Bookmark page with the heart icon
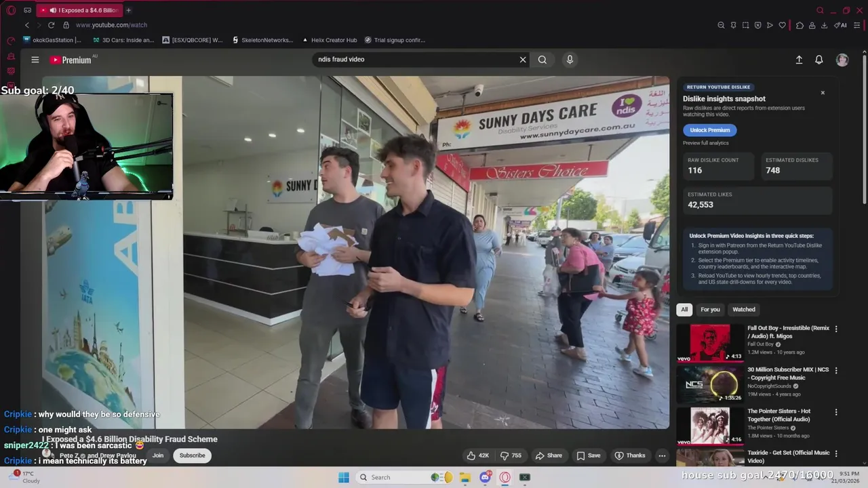 click(x=782, y=25)
